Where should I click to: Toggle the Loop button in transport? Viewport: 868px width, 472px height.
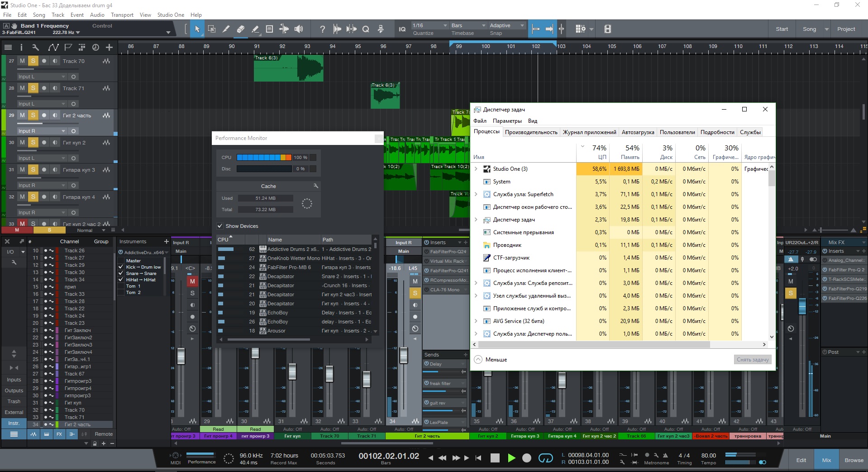545,458
